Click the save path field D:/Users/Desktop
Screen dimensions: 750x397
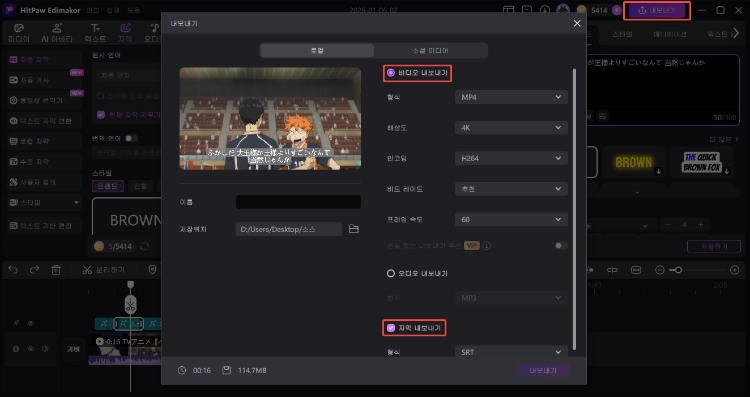288,229
